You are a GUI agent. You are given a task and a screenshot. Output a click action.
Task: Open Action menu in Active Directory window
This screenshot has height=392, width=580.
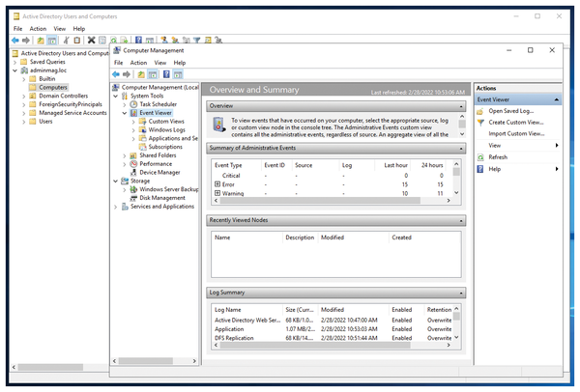pyautogui.click(x=38, y=29)
